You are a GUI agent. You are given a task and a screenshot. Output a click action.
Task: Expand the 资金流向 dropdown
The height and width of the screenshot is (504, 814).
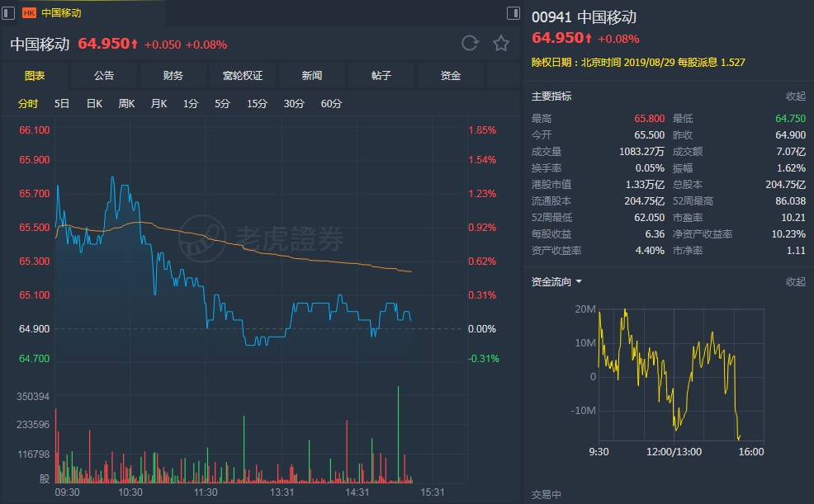point(578,282)
